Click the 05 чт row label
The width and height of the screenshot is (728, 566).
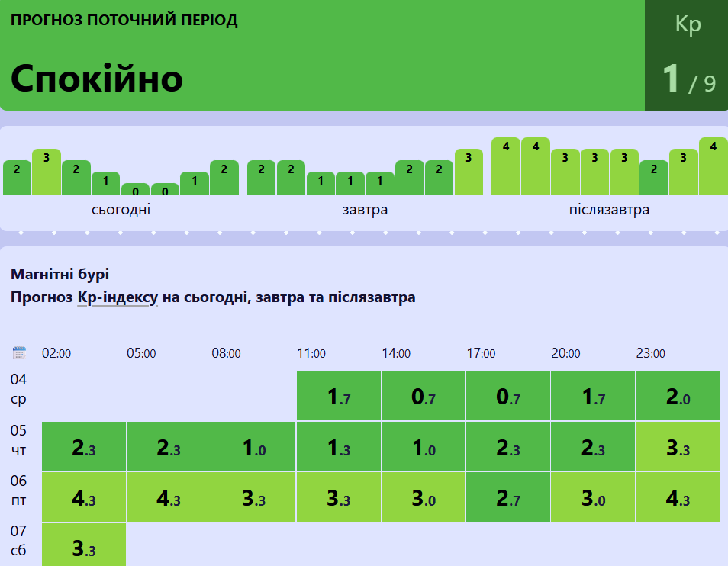pyautogui.click(x=19, y=439)
